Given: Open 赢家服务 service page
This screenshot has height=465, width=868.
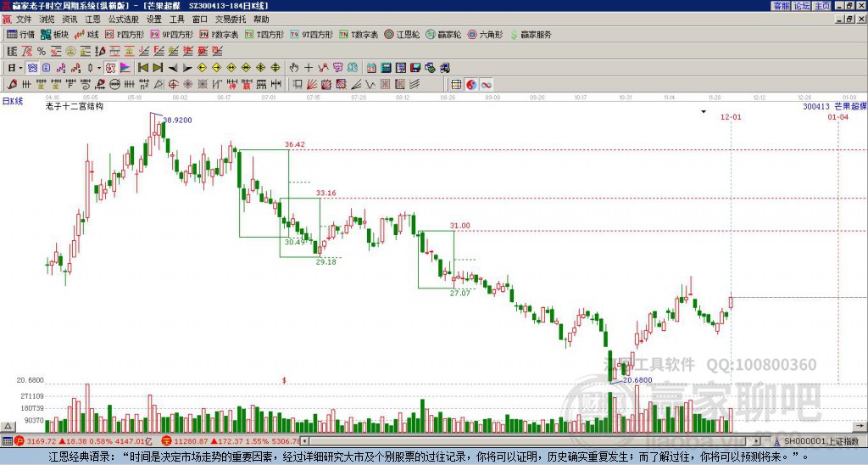Looking at the screenshot, I should (x=531, y=34).
